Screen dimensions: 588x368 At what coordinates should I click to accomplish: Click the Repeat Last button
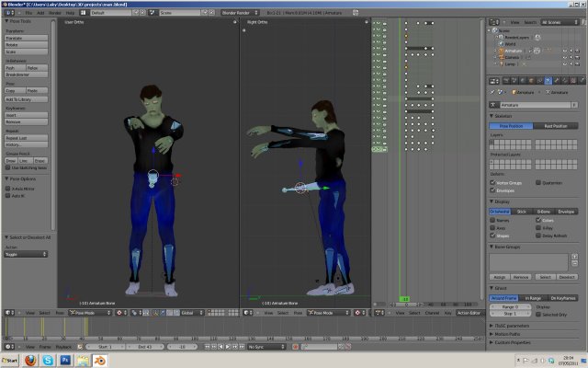pyautogui.click(x=27, y=138)
